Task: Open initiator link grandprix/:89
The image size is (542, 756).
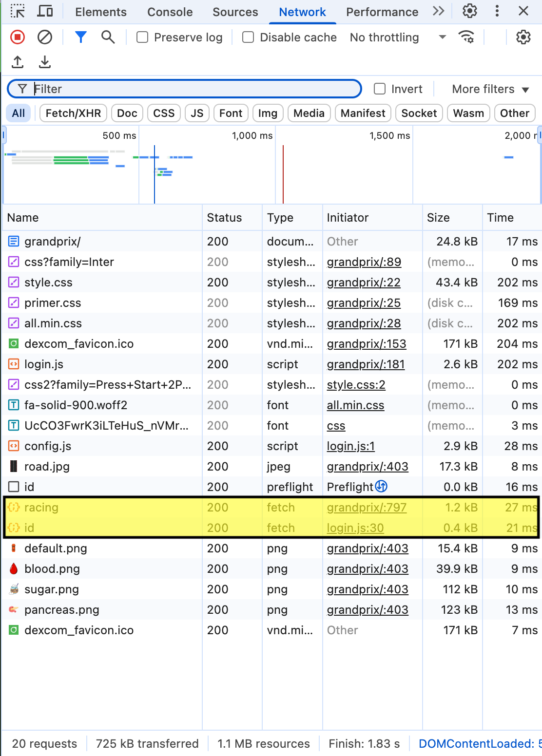Action: [364, 262]
